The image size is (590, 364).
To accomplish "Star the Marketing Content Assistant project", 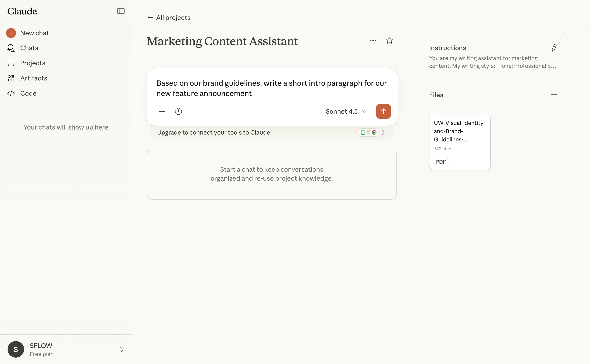I will 389,40.
